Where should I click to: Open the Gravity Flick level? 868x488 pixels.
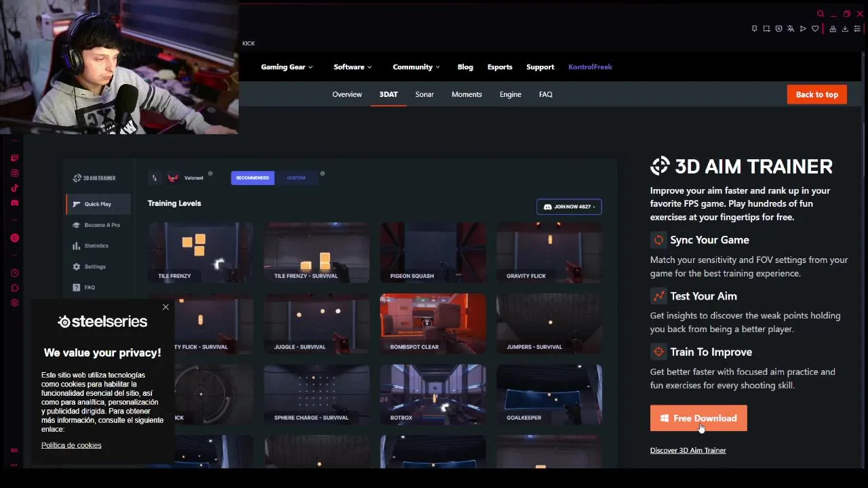(x=549, y=252)
